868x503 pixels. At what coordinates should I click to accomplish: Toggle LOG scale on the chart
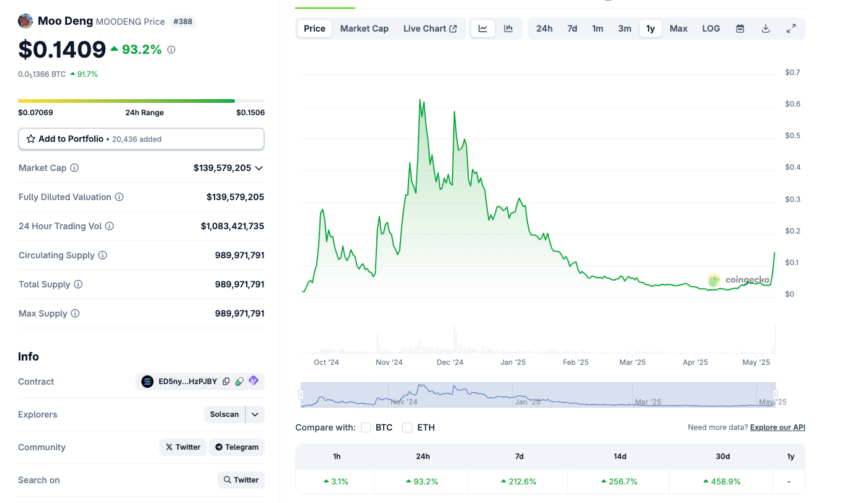click(x=711, y=28)
